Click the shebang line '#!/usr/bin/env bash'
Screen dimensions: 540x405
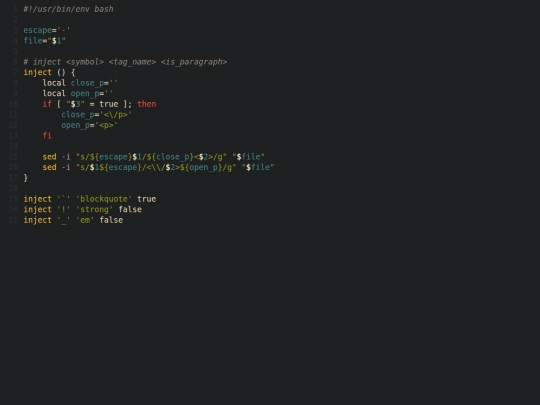pyautogui.click(x=68, y=9)
